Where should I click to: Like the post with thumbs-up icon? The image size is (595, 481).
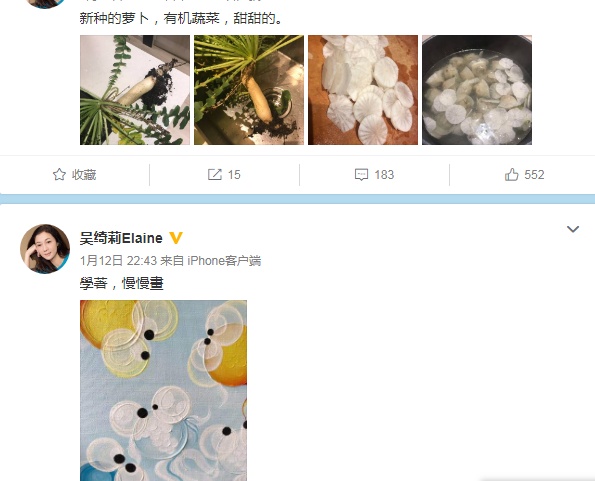coord(512,174)
